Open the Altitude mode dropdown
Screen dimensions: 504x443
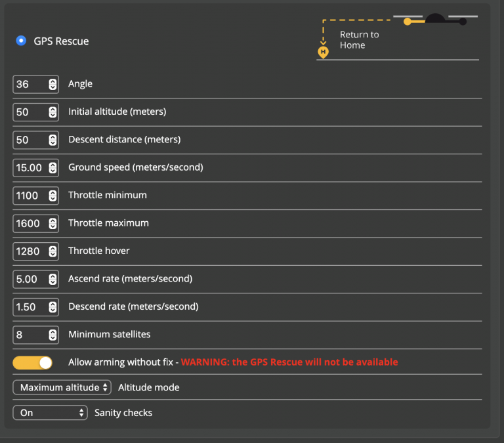pos(62,387)
